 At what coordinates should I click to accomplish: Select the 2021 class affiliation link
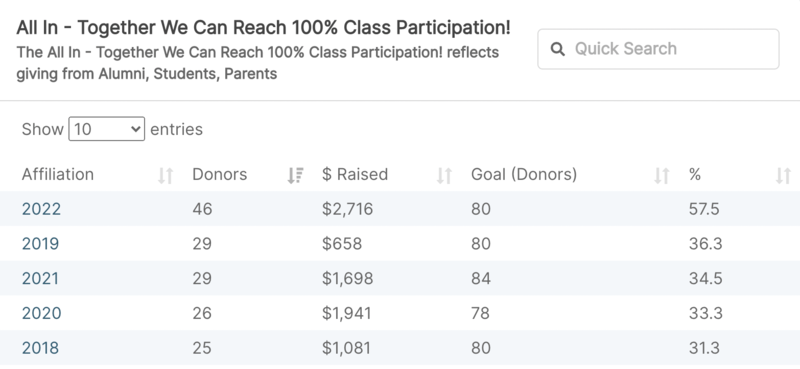pos(40,278)
